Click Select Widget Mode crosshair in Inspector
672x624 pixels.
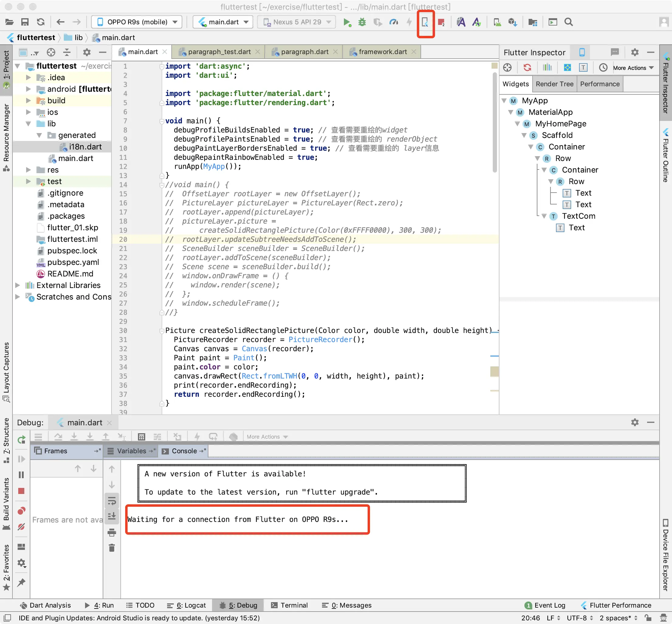pos(507,67)
